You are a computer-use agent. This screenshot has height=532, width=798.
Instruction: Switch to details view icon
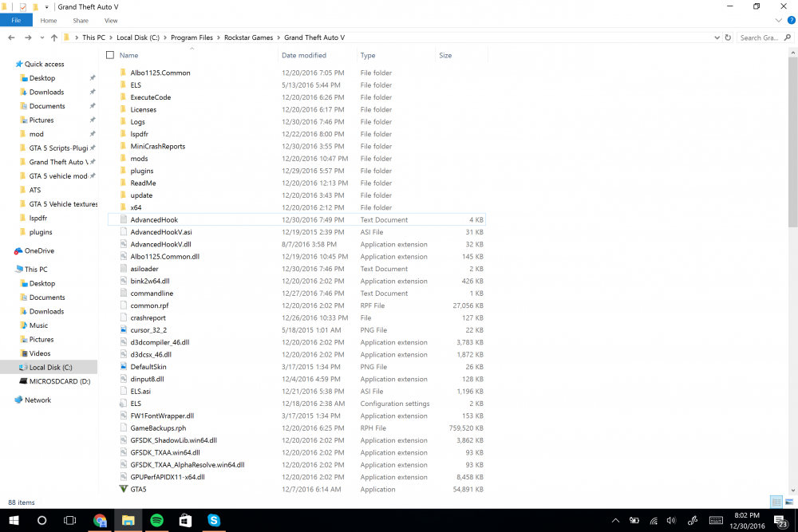point(776,502)
